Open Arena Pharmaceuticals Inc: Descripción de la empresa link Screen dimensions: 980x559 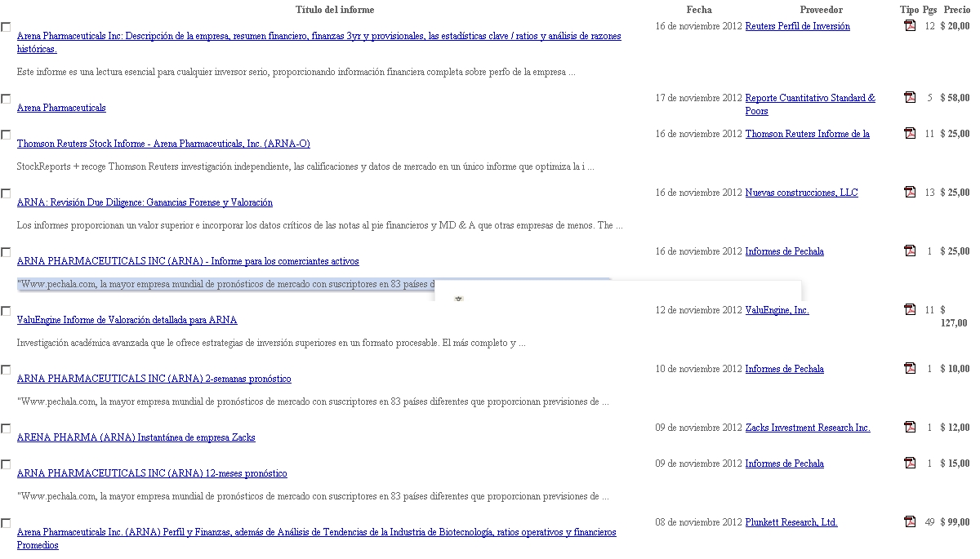tap(318, 42)
